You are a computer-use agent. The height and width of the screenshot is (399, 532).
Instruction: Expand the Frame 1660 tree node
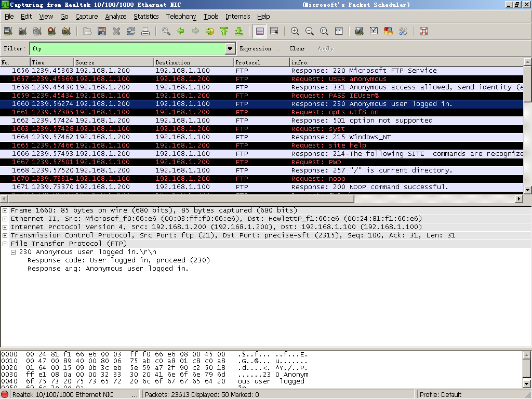(x=5, y=210)
